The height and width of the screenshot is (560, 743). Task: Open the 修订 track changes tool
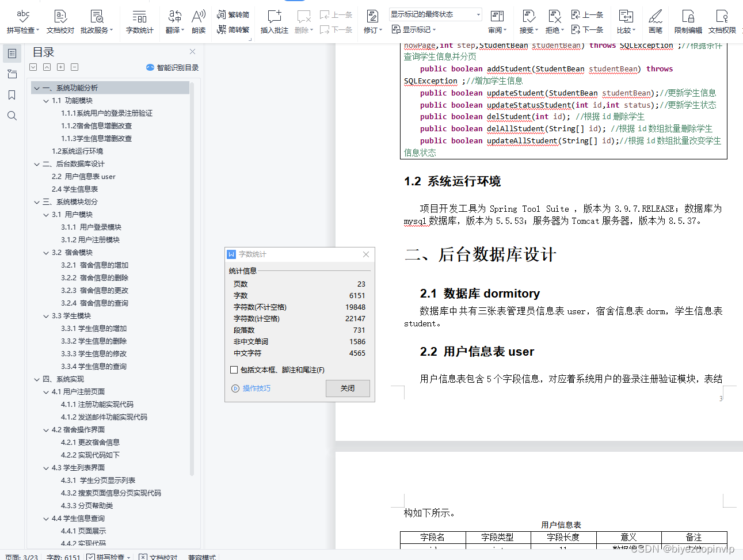[372, 22]
